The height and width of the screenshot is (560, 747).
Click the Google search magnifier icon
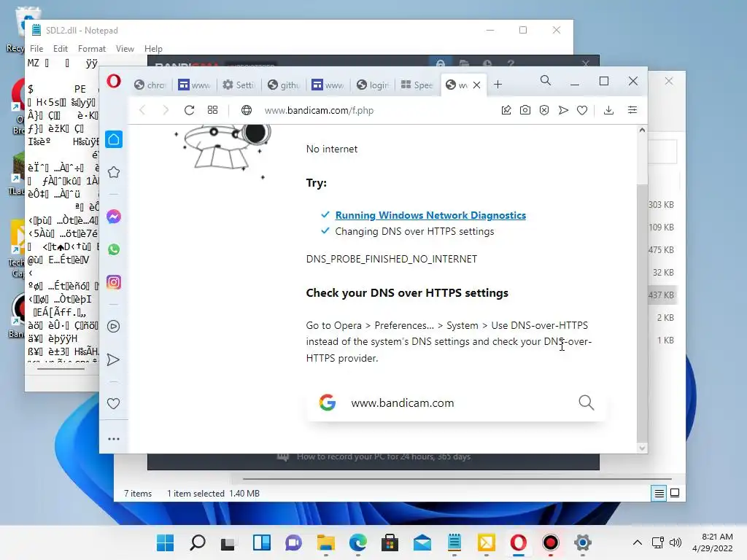tap(586, 402)
